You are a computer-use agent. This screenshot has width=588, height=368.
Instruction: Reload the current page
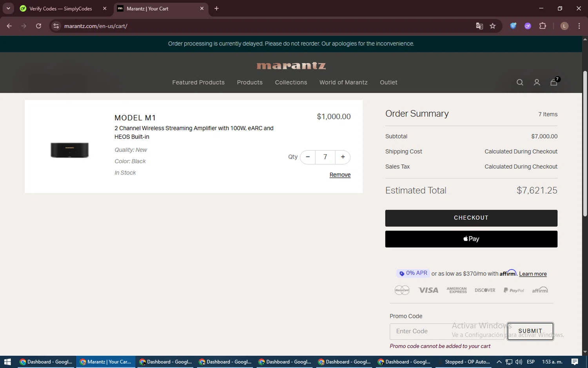pyautogui.click(x=38, y=26)
